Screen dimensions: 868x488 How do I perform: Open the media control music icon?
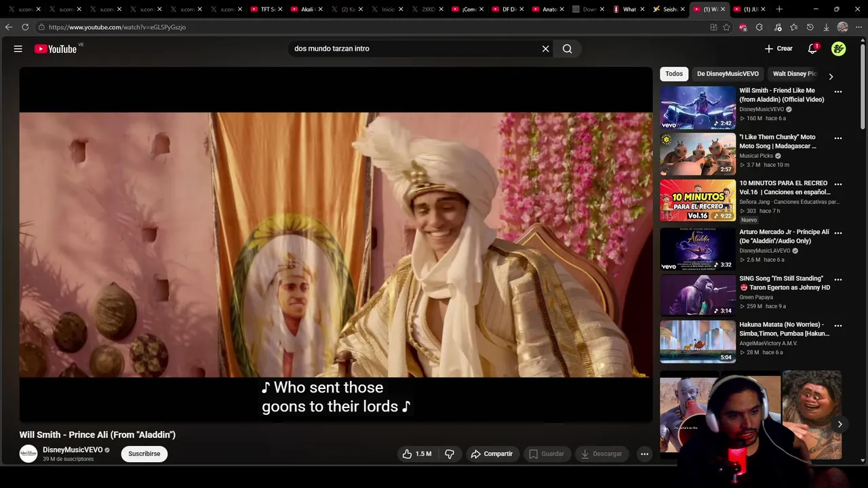pyautogui.click(x=777, y=27)
